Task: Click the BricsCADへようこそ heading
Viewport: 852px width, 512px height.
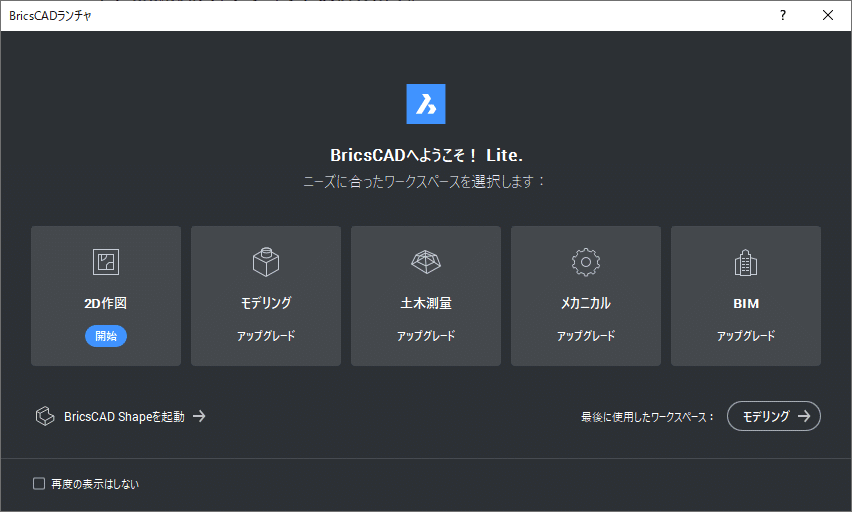Action: [x=426, y=155]
